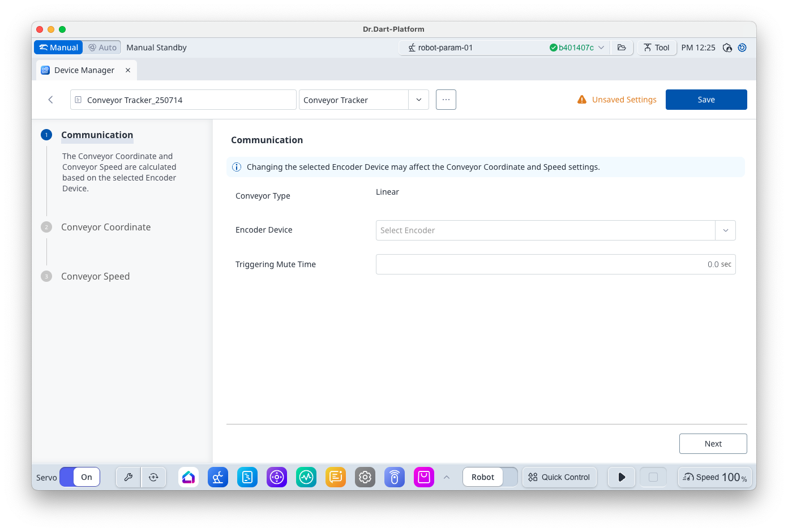
Task: Open the green status monitor module
Action: click(x=306, y=477)
